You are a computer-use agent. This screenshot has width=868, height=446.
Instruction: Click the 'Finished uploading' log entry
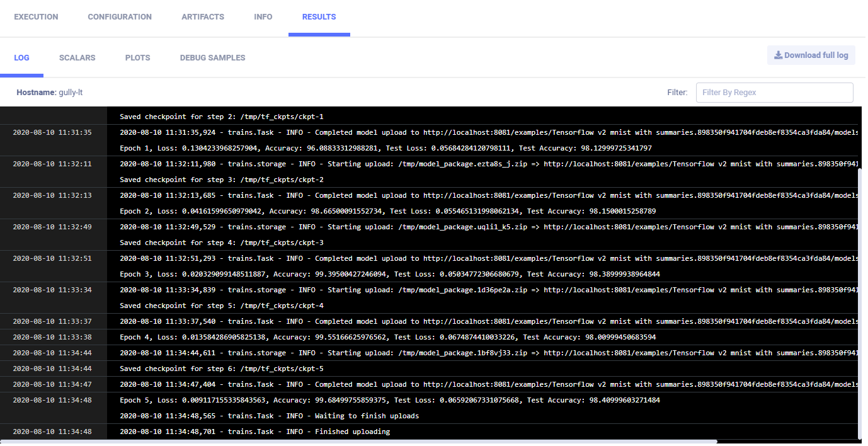tap(254, 432)
